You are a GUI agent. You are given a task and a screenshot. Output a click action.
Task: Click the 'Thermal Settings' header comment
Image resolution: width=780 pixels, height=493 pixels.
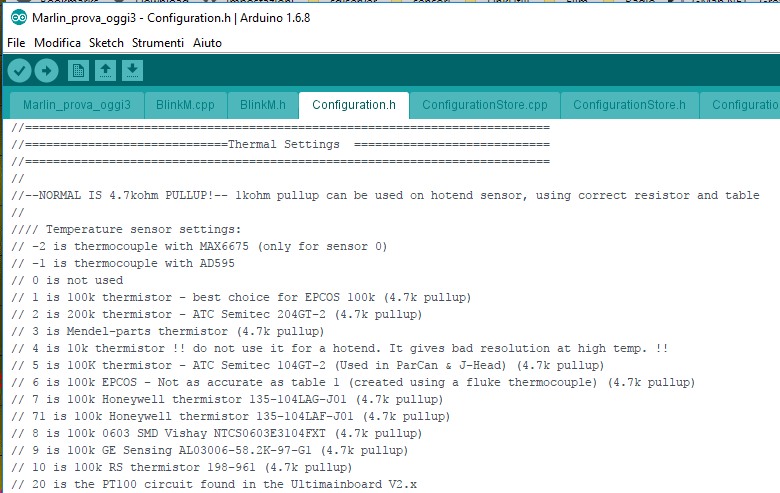point(281,144)
